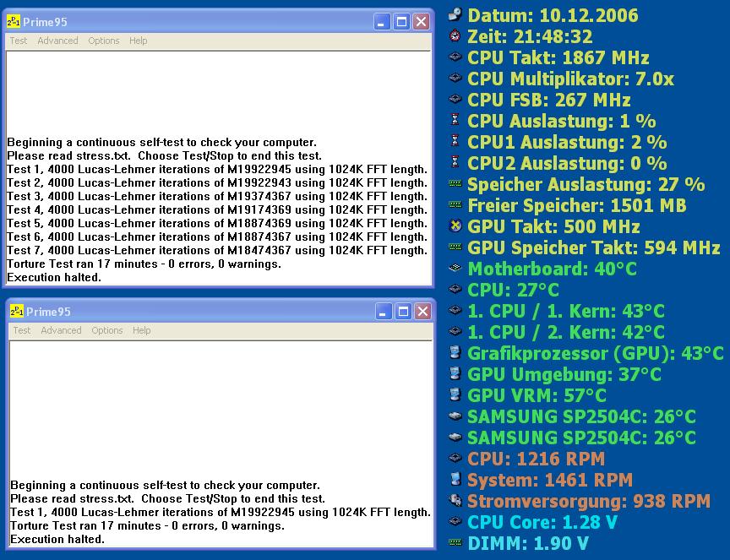The image size is (730, 560).
Task: Click chip icon beside CPU: 1216 RPM
Action: [x=455, y=458]
